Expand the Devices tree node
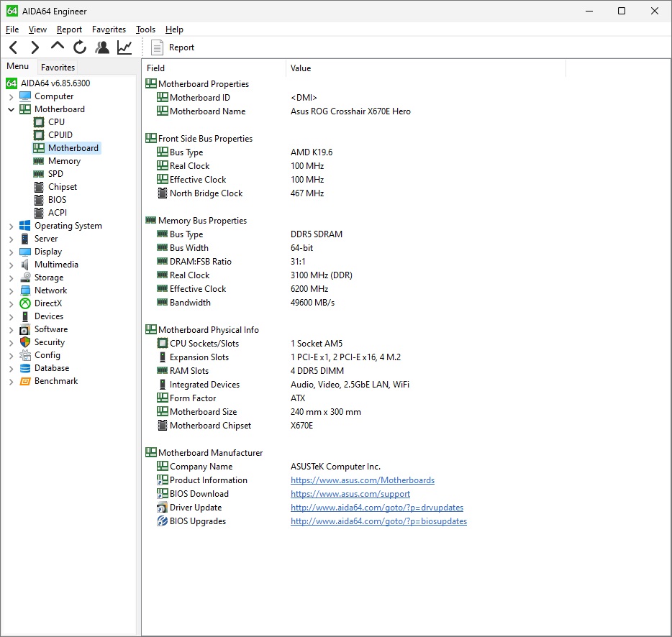 click(11, 317)
